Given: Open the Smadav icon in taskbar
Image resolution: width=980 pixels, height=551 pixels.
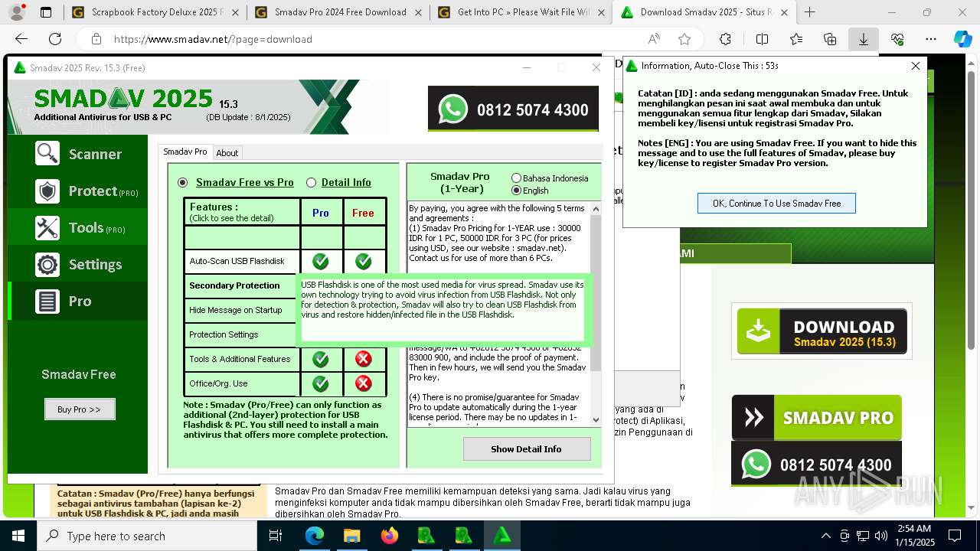Looking at the screenshot, I should point(502,536).
